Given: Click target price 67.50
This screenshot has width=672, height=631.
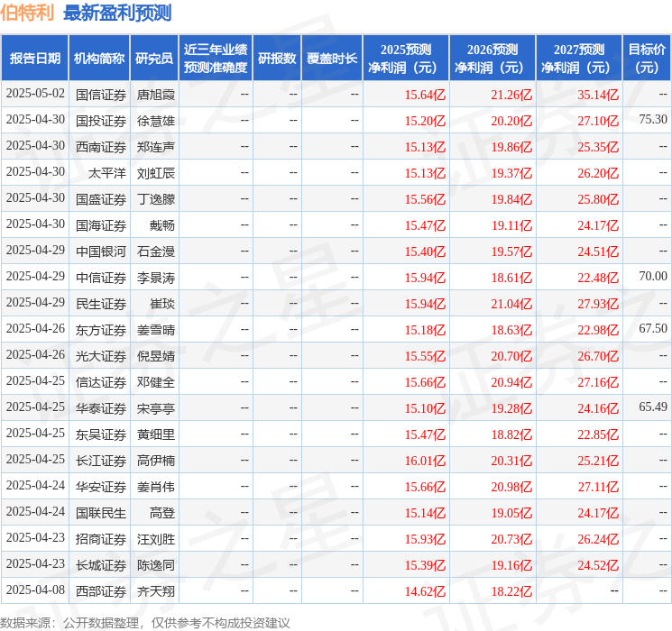Looking at the screenshot, I should (653, 328).
